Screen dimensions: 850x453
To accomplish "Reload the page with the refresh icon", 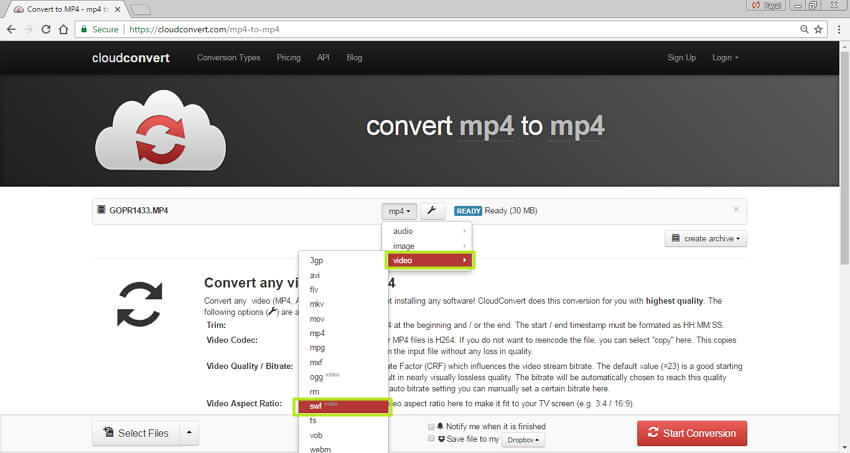I will click(x=46, y=30).
